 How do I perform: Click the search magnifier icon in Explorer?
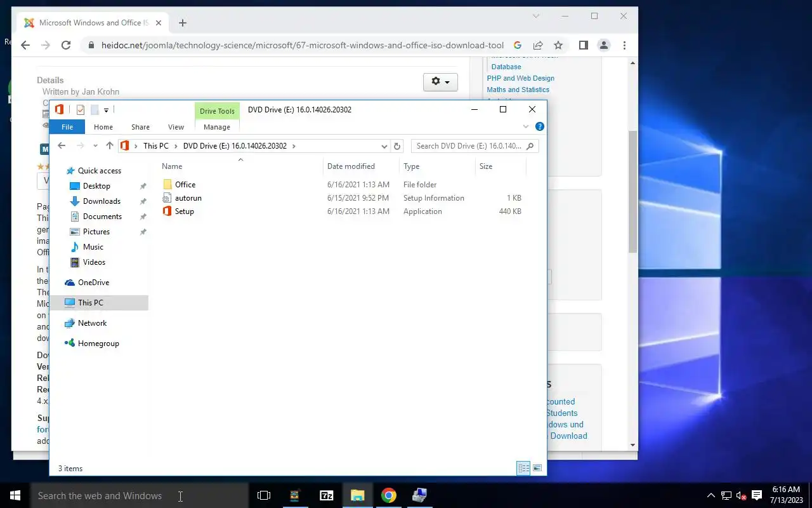click(x=531, y=146)
